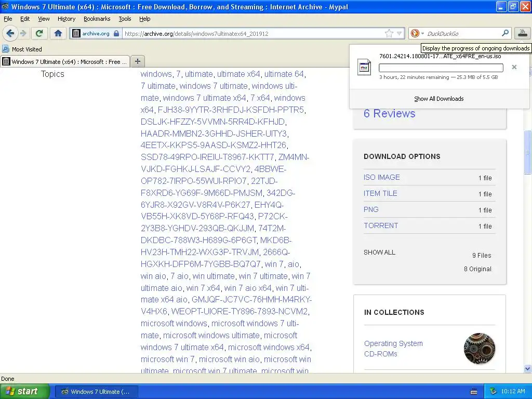This screenshot has width=532, height=399.
Task: Click the forward navigation arrow
Action: 23,33
